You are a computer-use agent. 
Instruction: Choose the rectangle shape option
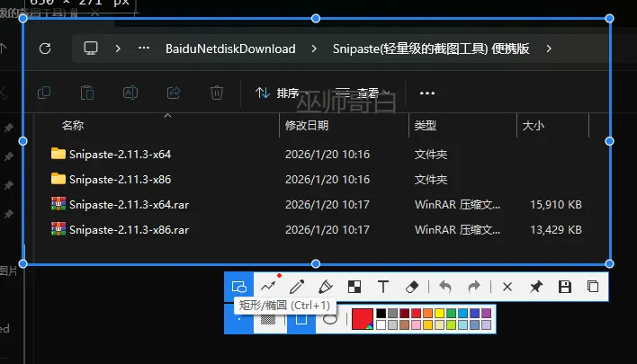coord(301,320)
